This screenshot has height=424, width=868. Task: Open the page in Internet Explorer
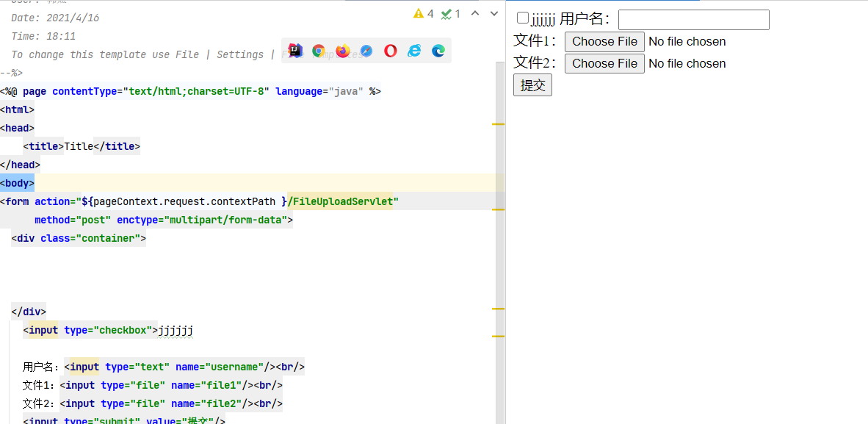point(414,51)
